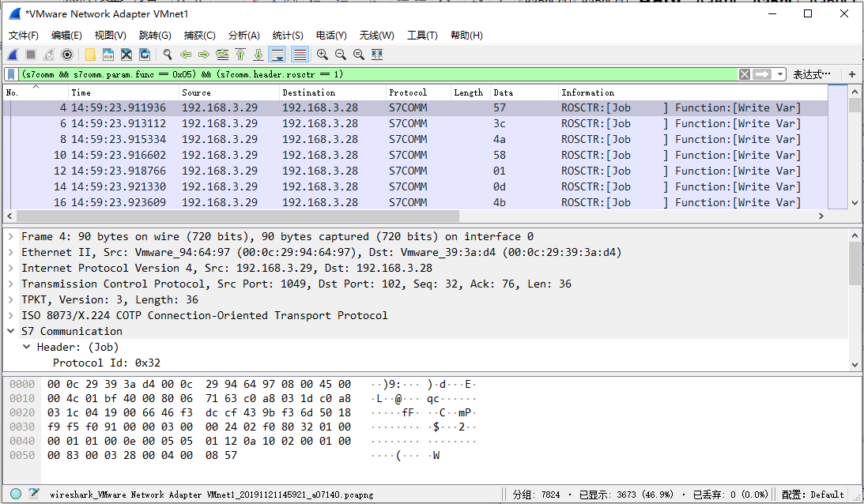
Task: Click the filter bookmark icon
Action: [x=11, y=74]
